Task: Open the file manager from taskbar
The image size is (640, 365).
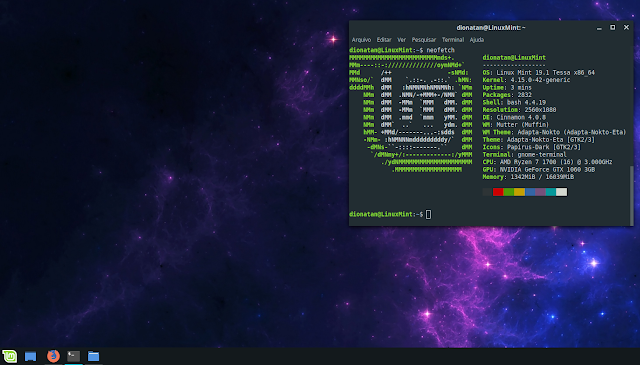Action: pos(93,356)
